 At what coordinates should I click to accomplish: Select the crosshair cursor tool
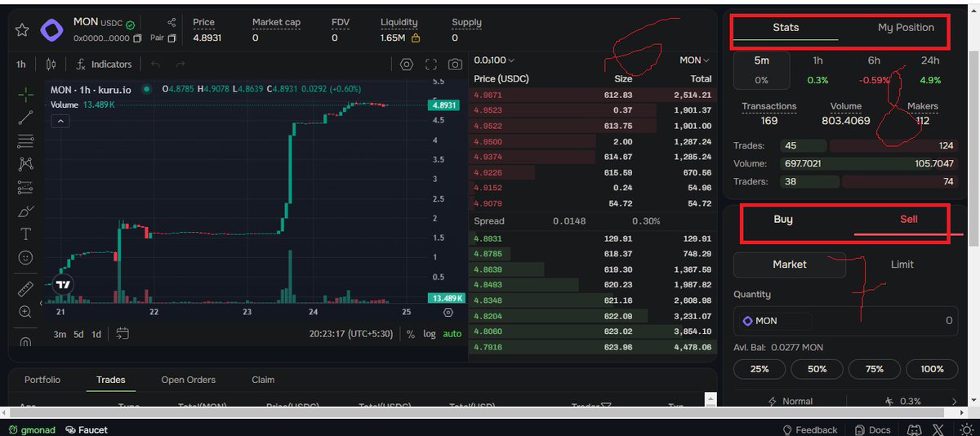click(25, 94)
